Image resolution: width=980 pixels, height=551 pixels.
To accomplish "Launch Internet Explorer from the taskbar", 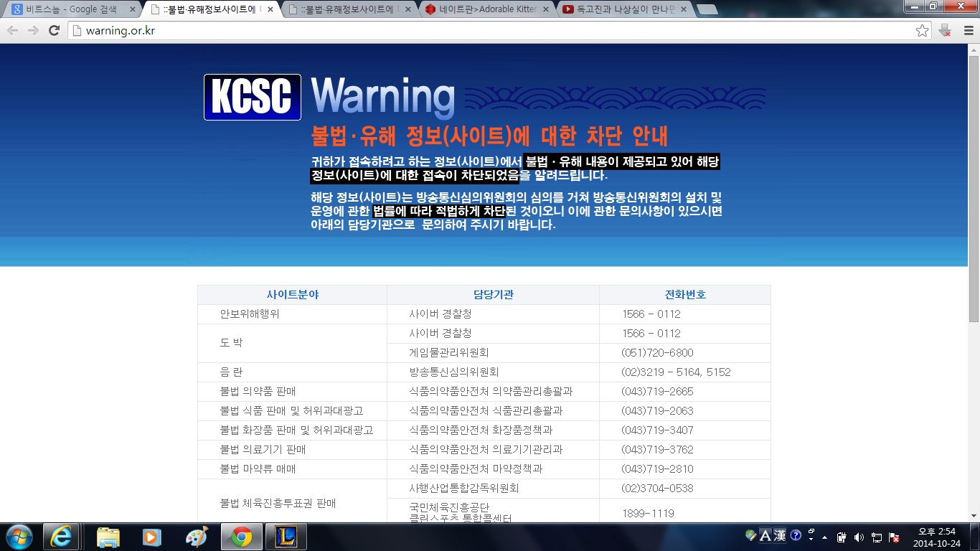I will [x=61, y=537].
